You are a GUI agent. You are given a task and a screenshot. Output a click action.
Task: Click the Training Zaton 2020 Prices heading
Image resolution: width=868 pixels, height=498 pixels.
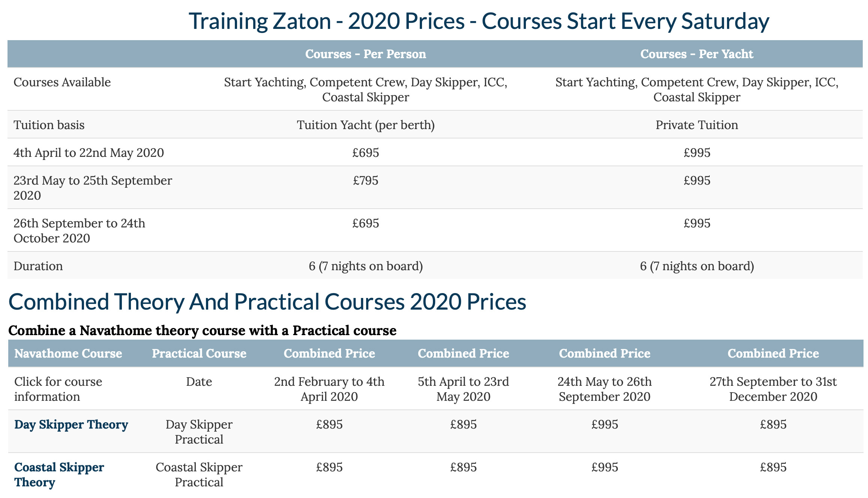tap(479, 21)
